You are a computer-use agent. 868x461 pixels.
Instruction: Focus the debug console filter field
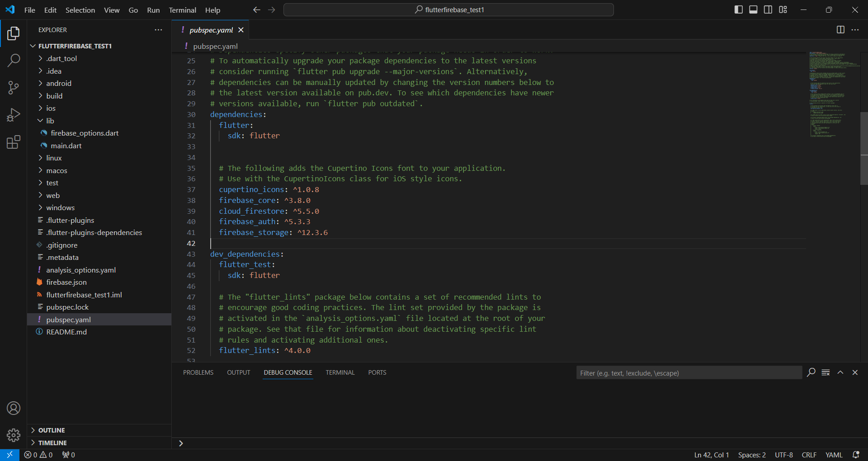click(689, 373)
